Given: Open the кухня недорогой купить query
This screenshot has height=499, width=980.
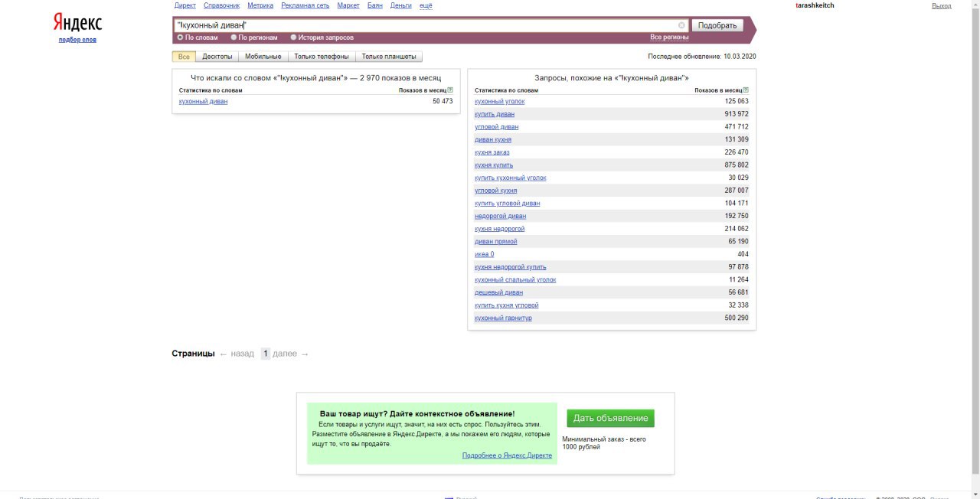Looking at the screenshot, I should [x=511, y=267].
